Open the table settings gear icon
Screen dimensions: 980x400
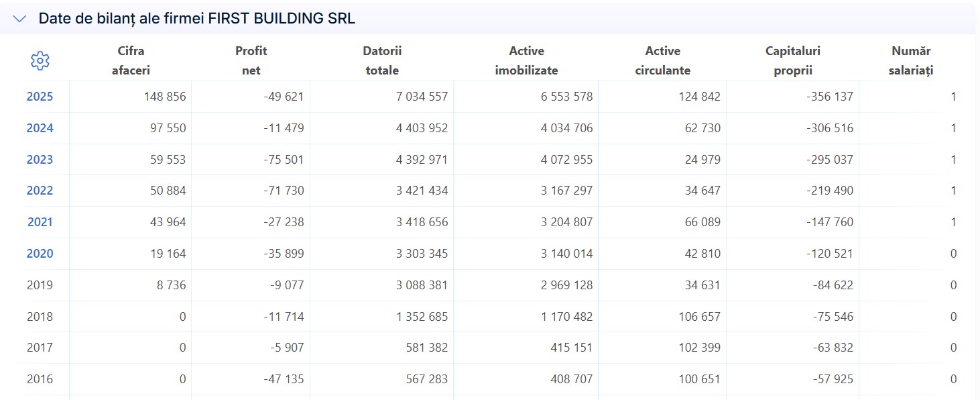40,60
